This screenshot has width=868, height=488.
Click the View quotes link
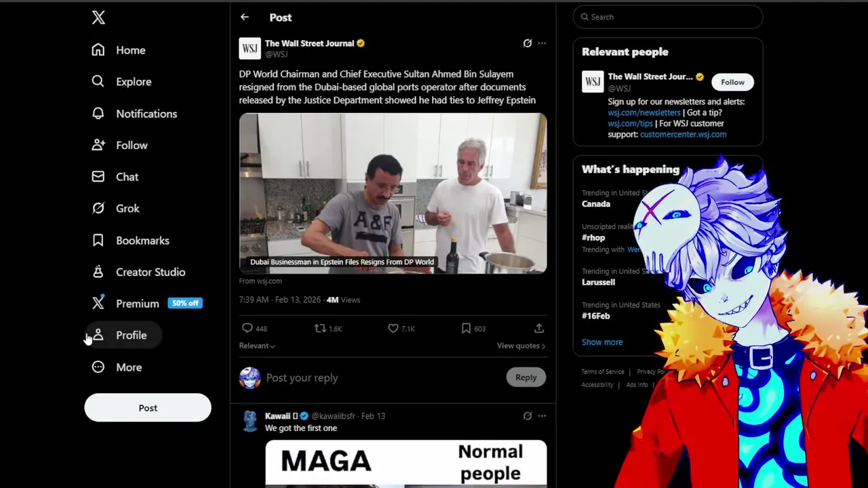pos(521,346)
